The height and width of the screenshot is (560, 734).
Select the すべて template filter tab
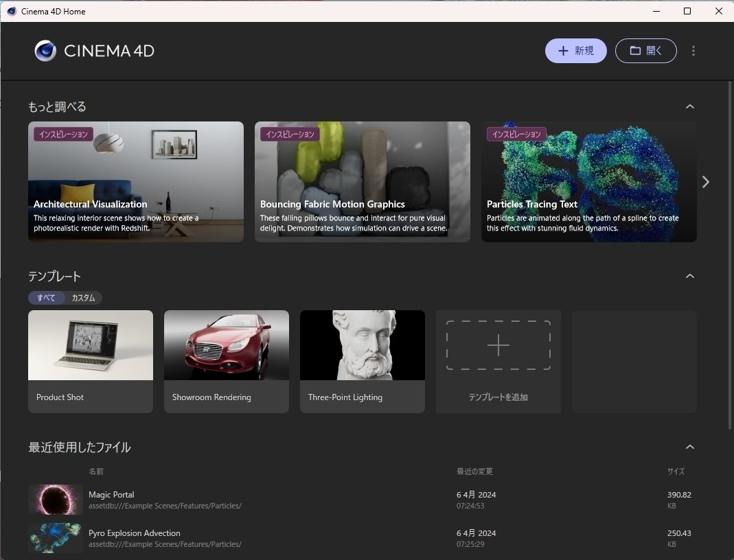(46, 298)
